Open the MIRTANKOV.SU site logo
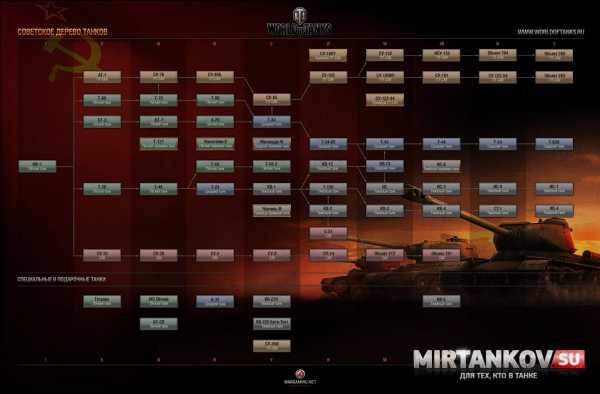Screen dimensions: 600x394 click(499, 364)
